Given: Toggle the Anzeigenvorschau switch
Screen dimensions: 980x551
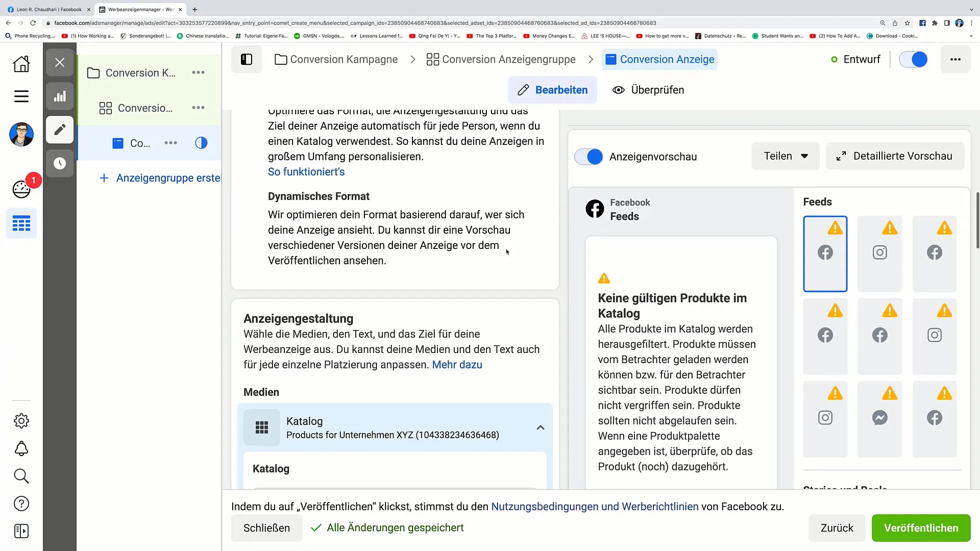Looking at the screenshot, I should (589, 157).
